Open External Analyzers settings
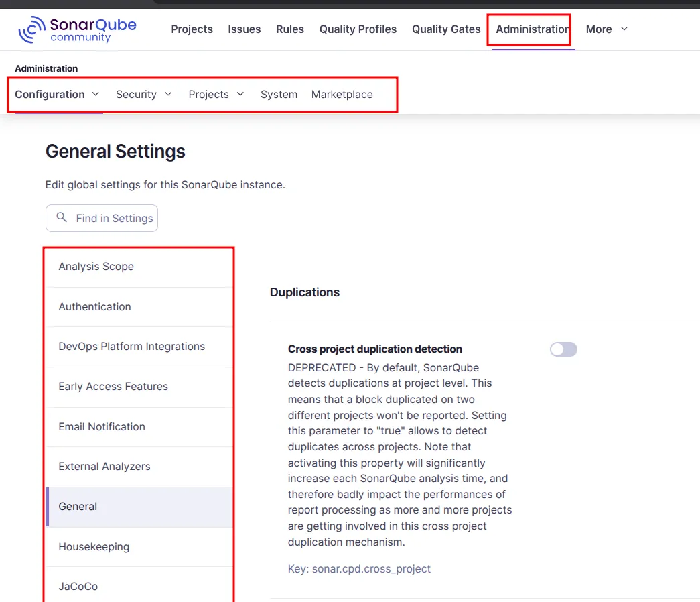Screen dimensions: 700x602 click(x=140, y=467)
